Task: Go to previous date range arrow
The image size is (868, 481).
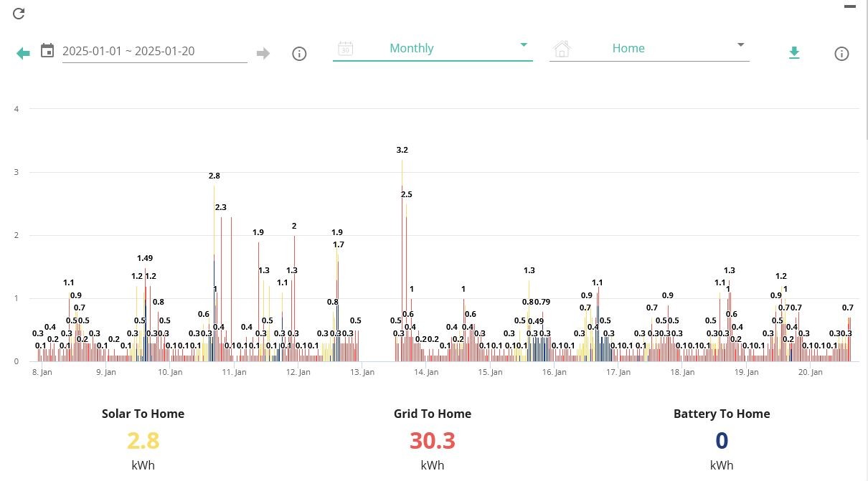Action: click(x=23, y=53)
